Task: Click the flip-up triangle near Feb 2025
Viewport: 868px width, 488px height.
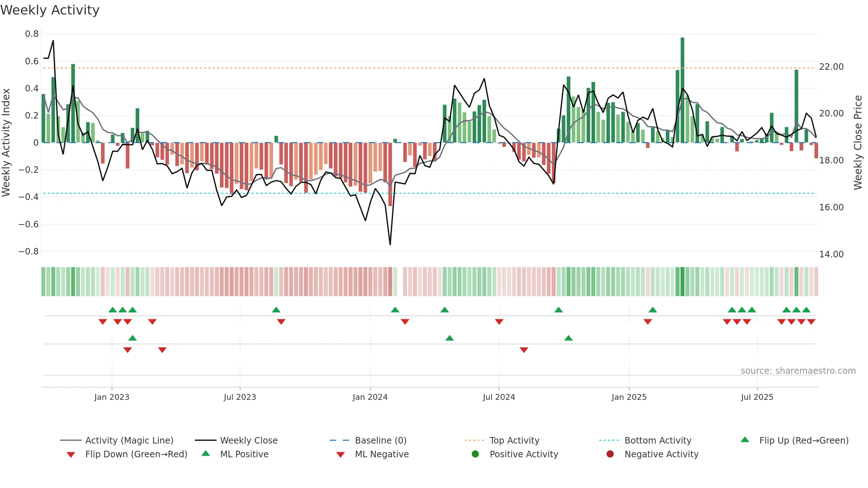Action: (652, 310)
